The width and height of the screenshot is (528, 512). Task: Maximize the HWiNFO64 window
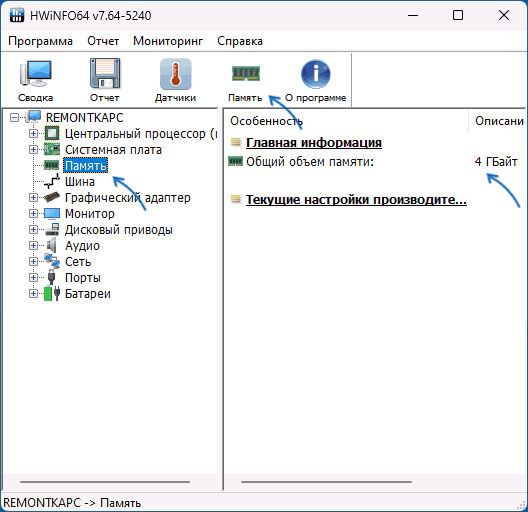tap(458, 15)
